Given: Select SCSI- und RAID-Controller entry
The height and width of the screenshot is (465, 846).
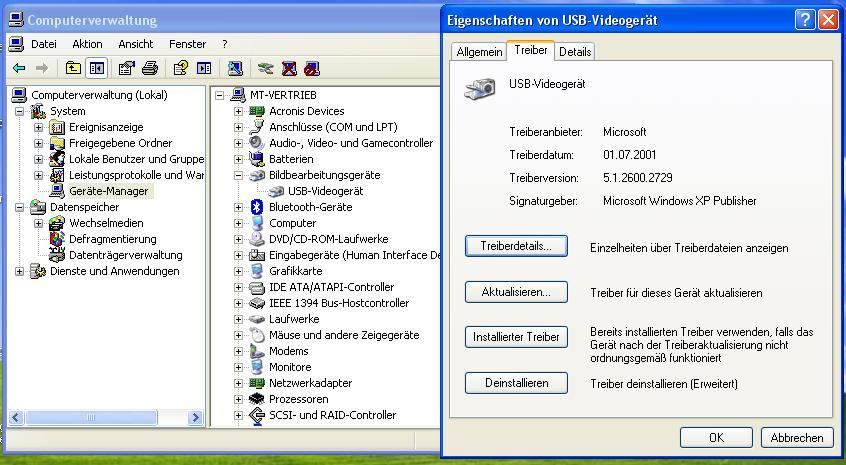Looking at the screenshot, I should coord(332,415).
